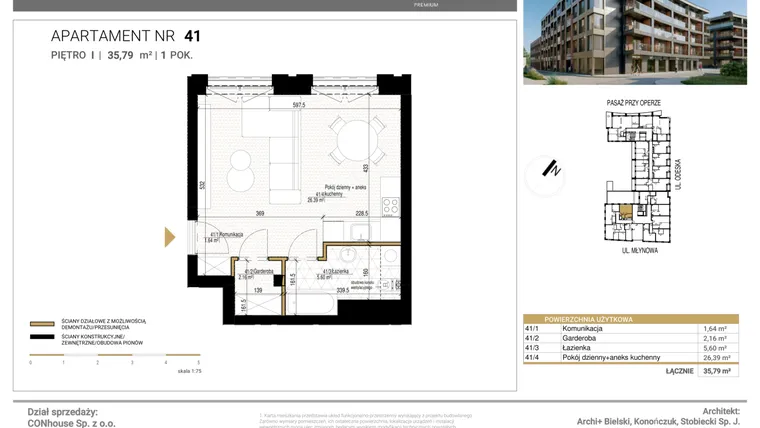The height and width of the screenshot is (428, 760).
Task: Click the kitchen sink on plan
Action: [359, 232]
